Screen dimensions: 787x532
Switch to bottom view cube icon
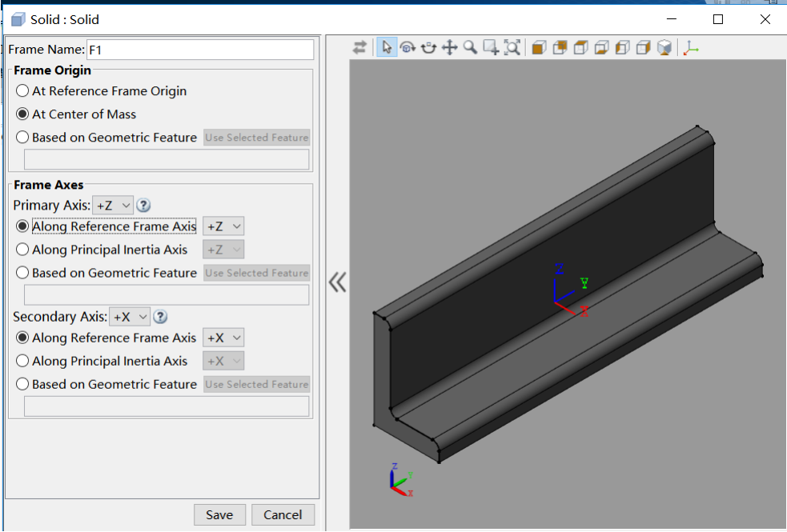(601, 48)
